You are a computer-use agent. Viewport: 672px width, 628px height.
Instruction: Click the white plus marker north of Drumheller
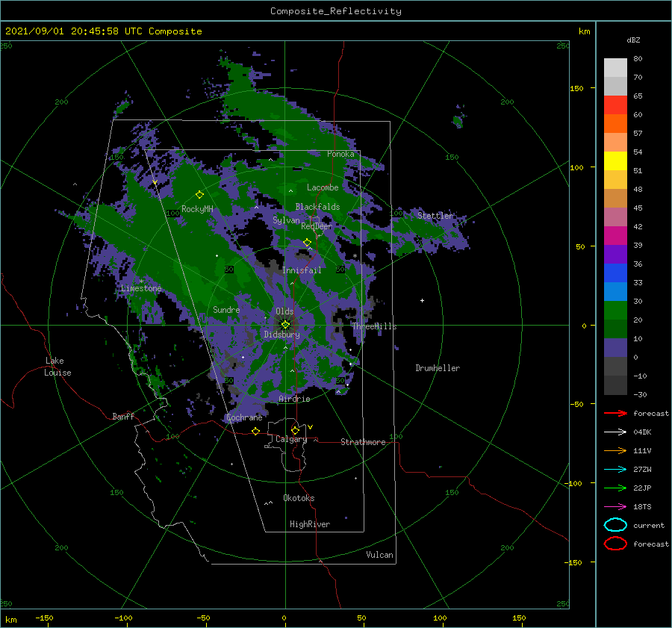(x=422, y=300)
